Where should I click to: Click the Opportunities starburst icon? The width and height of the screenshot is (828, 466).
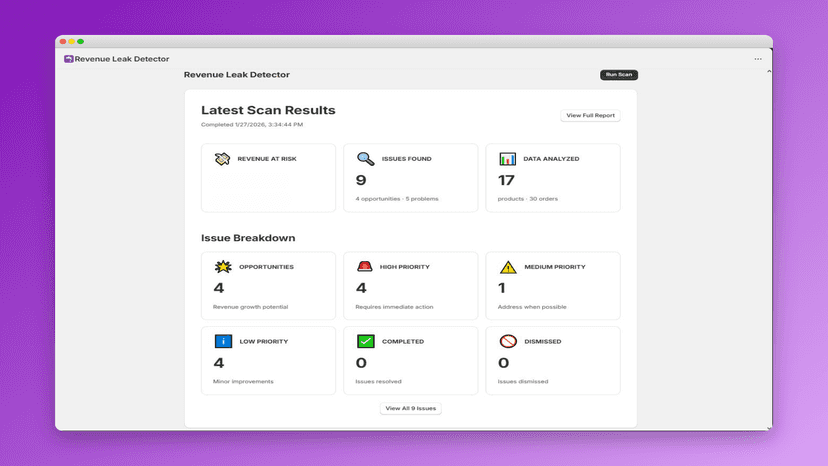tap(223, 267)
